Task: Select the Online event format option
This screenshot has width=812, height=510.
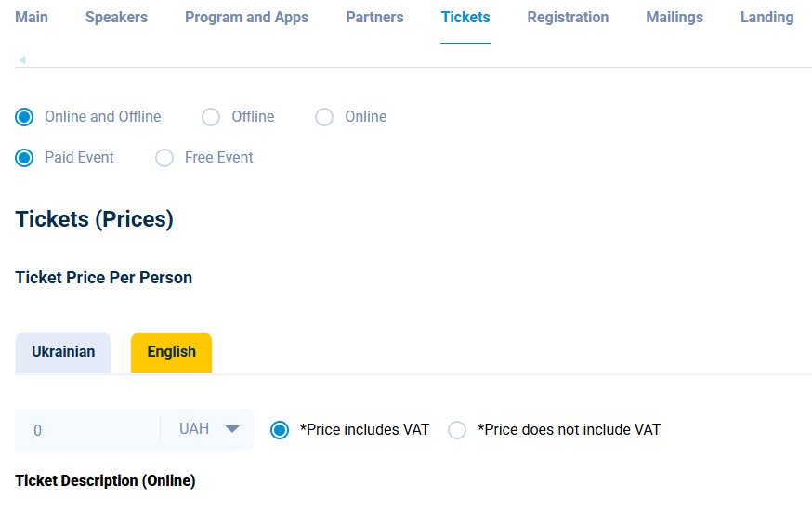Action: pyautogui.click(x=324, y=117)
